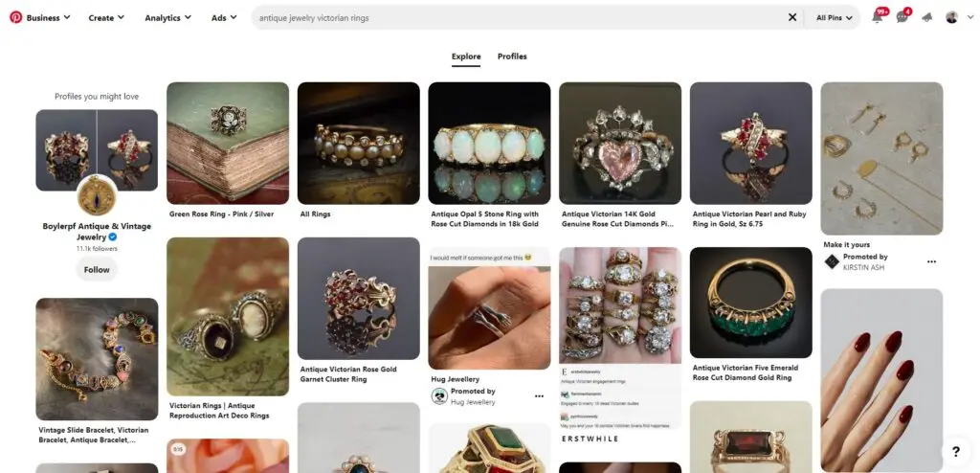Open the All Pins filter dropdown

[x=836, y=17]
